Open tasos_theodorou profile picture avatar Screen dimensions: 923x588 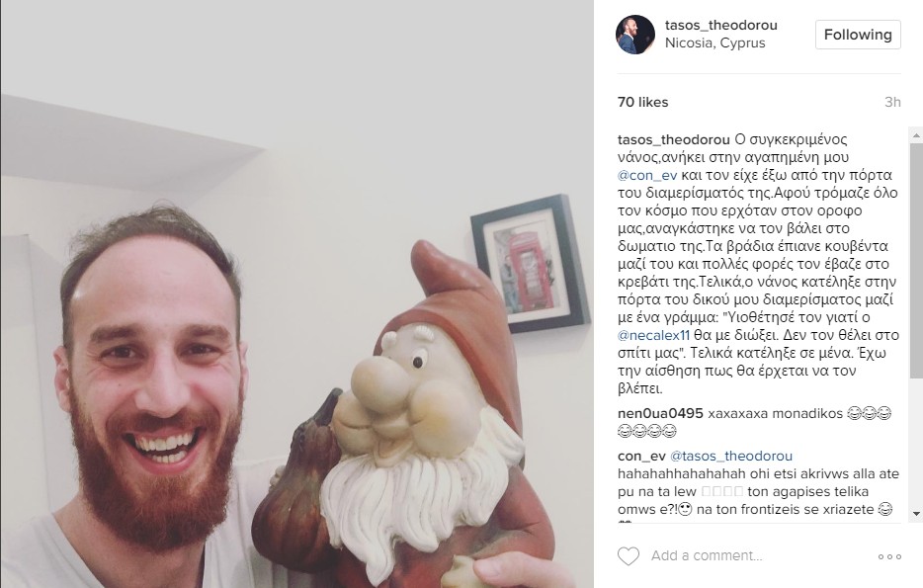click(635, 35)
